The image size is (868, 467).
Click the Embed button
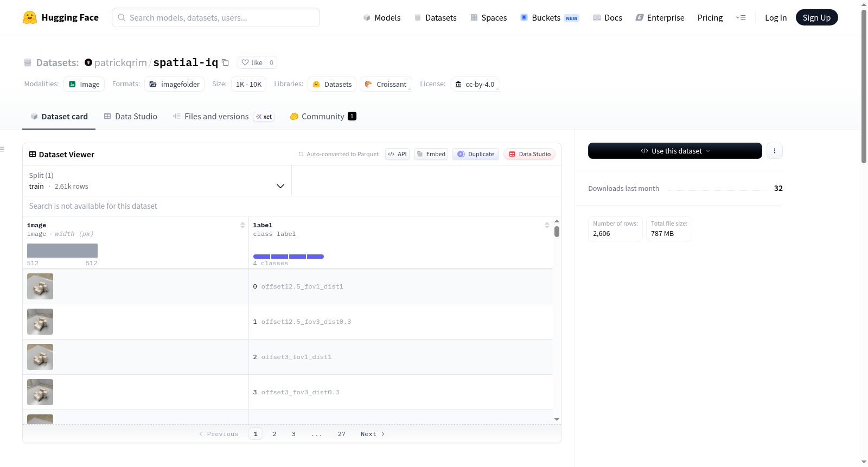tap(431, 154)
